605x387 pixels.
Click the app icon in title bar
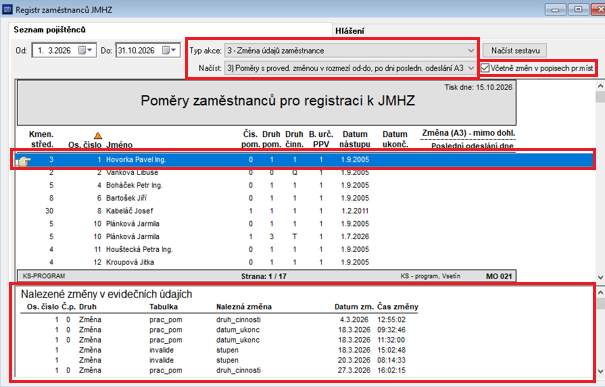[7, 9]
